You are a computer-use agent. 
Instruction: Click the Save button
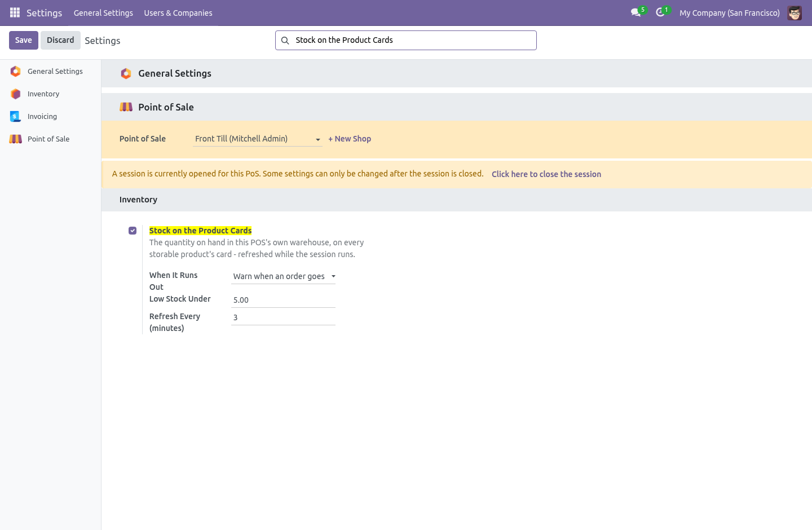(x=24, y=40)
